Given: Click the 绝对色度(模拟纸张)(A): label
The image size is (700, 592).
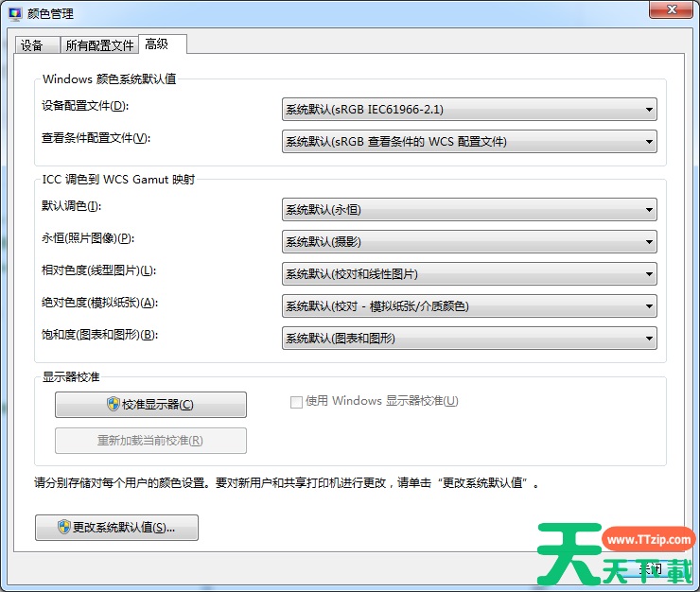Looking at the screenshot, I should [x=99, y=303].
